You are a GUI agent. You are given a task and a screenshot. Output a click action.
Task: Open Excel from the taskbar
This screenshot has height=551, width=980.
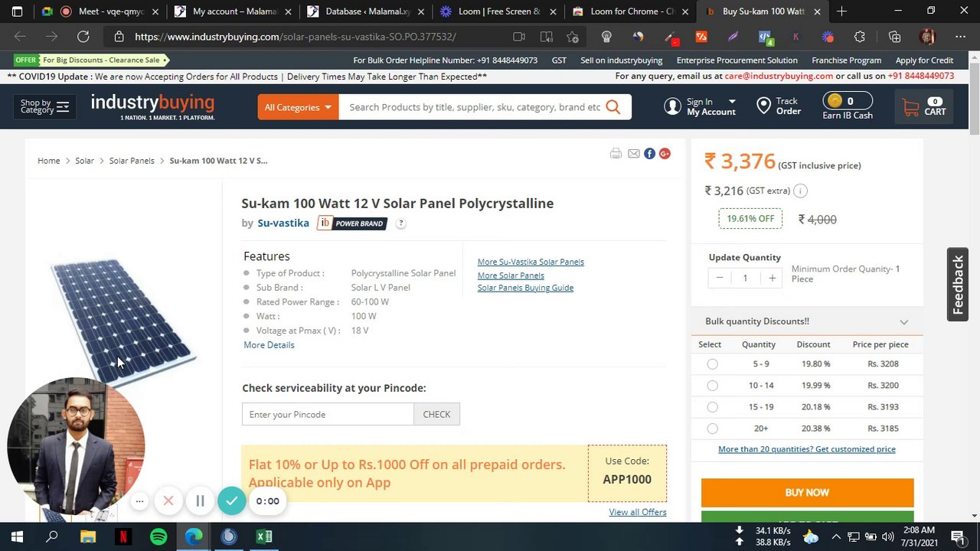[x=264, y=536]
